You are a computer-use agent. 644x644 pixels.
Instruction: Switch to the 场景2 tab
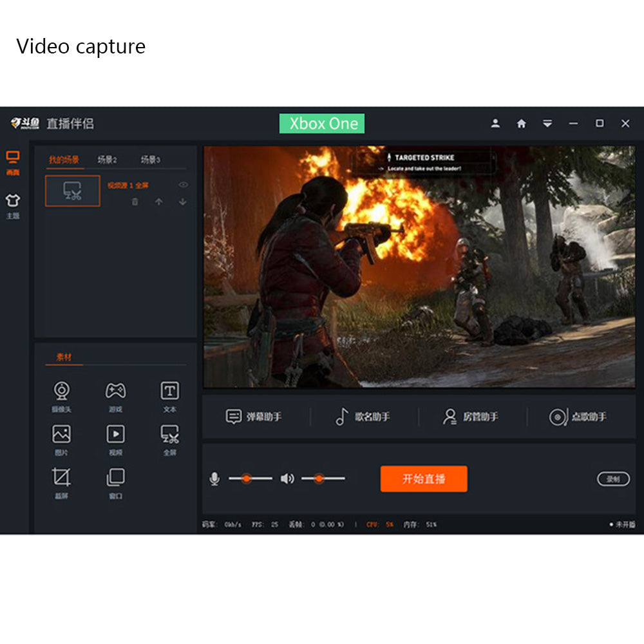pos(107,160)
